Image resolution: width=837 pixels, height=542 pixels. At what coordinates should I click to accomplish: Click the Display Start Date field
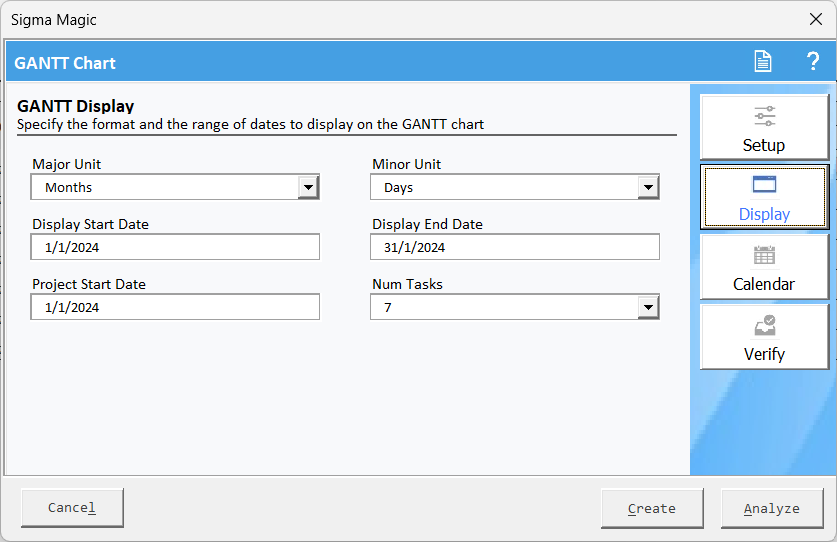click(175, 247)
